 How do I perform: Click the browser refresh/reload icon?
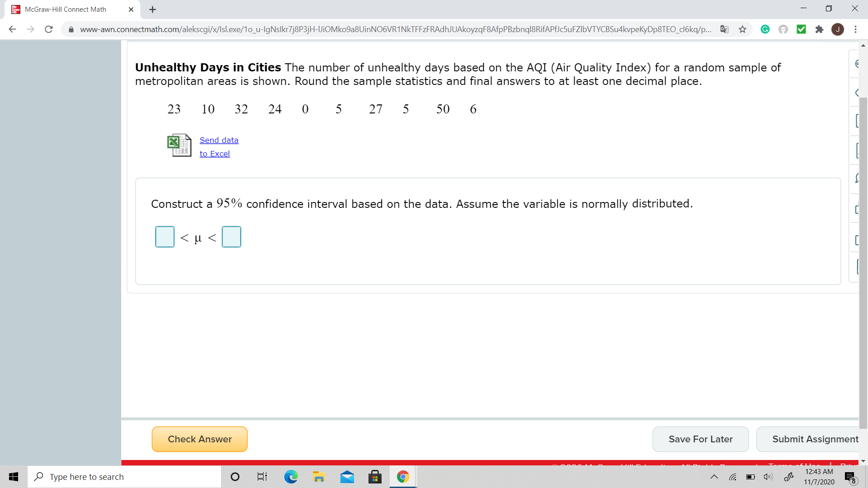coord(49,28)
